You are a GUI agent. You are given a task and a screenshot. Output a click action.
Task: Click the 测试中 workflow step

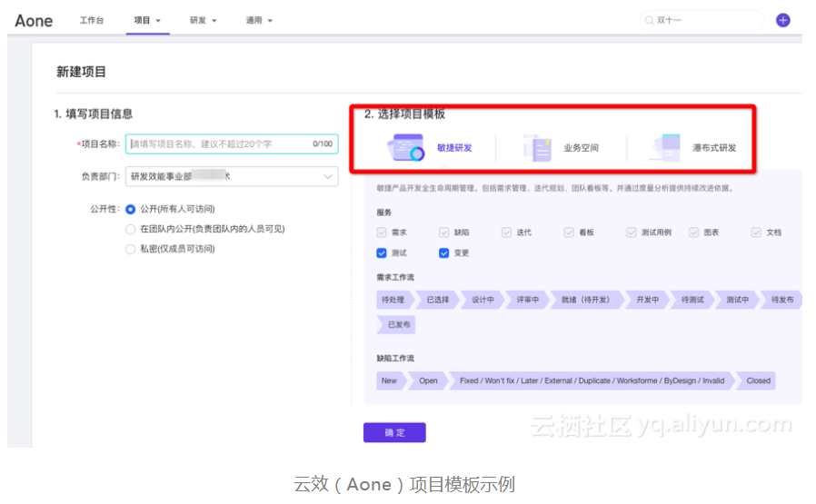pyautogui.click(x=738, y=300)
